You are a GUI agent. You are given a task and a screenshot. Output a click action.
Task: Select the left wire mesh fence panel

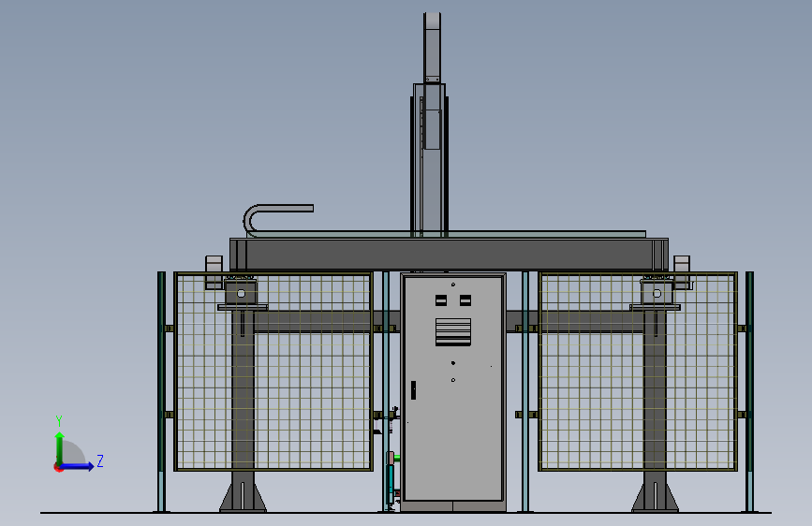pos(273,372)
